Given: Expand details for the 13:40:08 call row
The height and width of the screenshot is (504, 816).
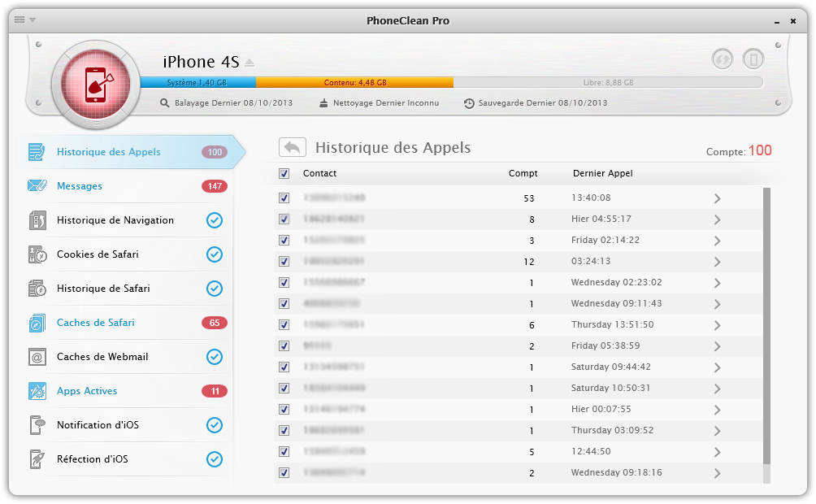Looking at the screenshot, I should (717, 198).
